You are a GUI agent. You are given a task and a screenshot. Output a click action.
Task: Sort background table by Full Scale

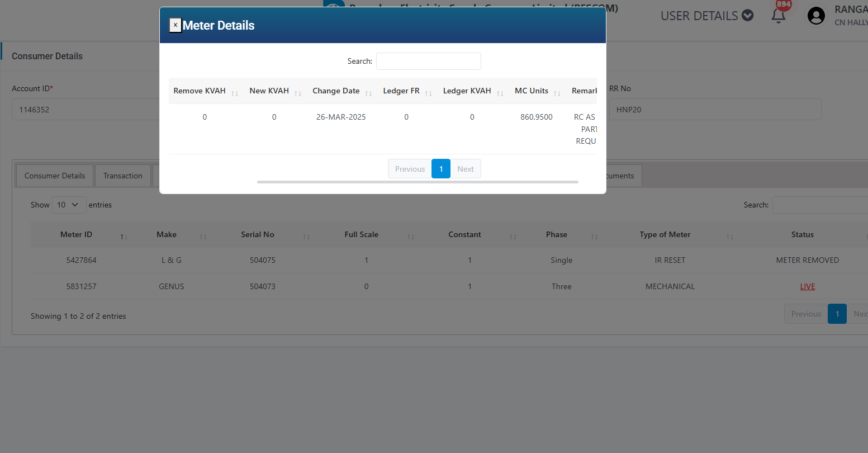pos(366,234)
